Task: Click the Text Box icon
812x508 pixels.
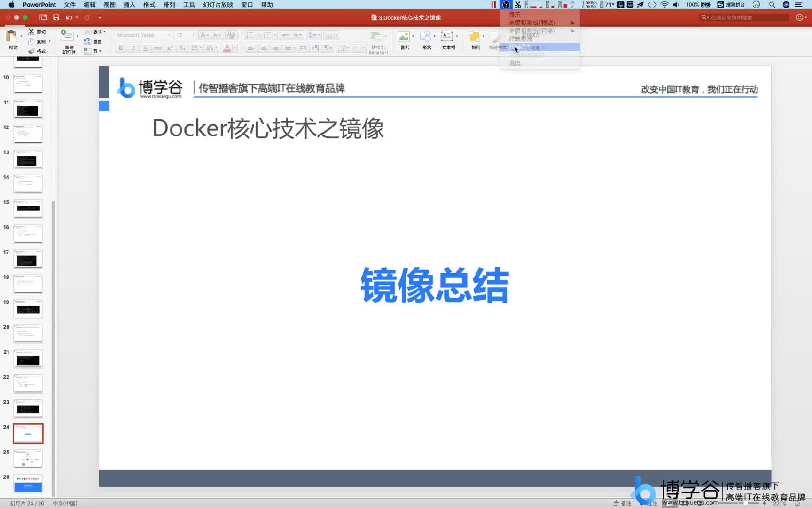Action: coord(447,37)
